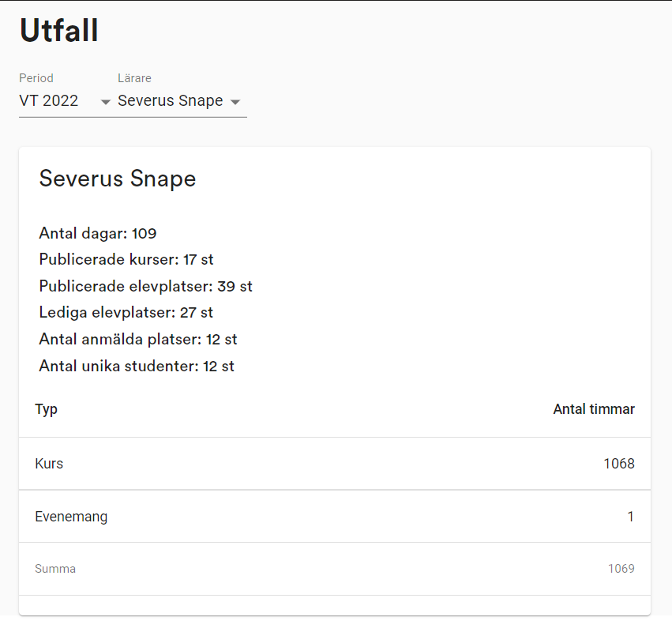Click the Antal dagar statistic line

pos(97,233)
